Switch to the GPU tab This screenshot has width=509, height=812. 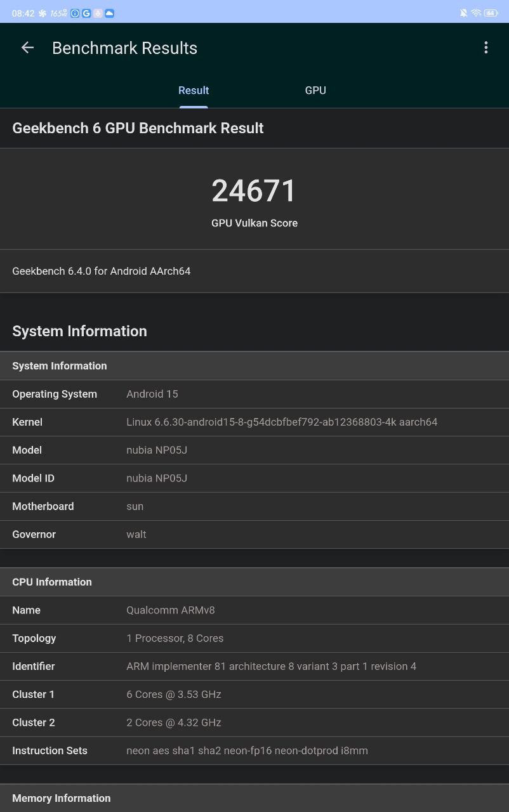(315, 90)
